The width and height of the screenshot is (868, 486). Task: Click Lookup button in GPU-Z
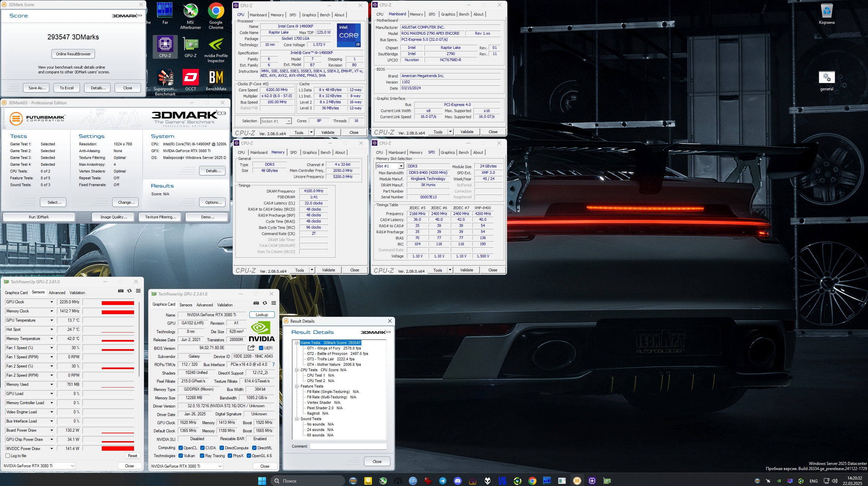(262, 315)
